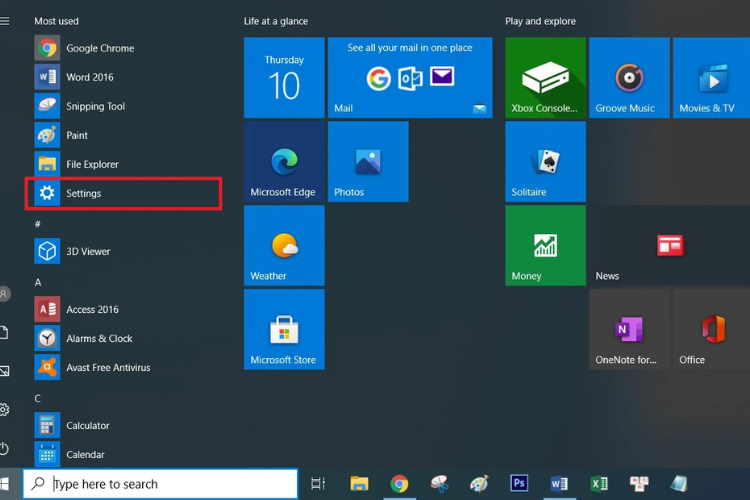Launch Paint from Most used list
The width and height of the screenshot is (750, 500).
[123, 135]
